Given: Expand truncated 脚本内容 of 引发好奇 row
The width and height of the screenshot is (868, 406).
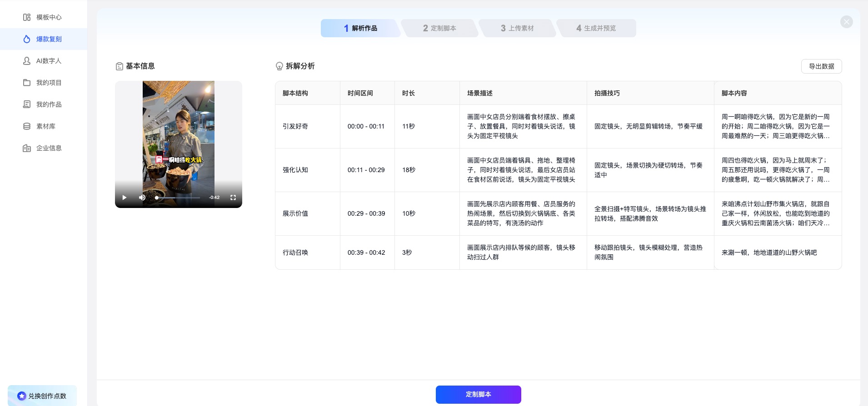Looking at the screenshot, I should [x=776, y=126].
